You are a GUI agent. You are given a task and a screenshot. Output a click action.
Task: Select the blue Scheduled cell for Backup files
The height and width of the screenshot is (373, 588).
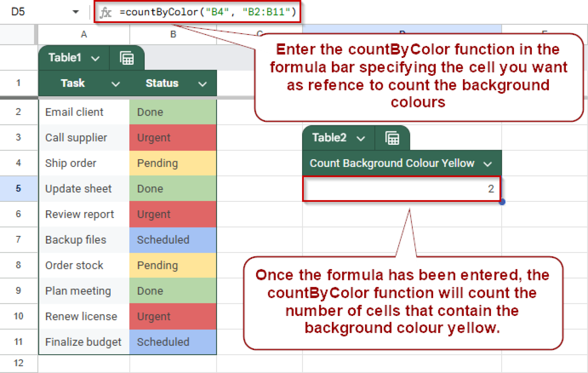173,240
